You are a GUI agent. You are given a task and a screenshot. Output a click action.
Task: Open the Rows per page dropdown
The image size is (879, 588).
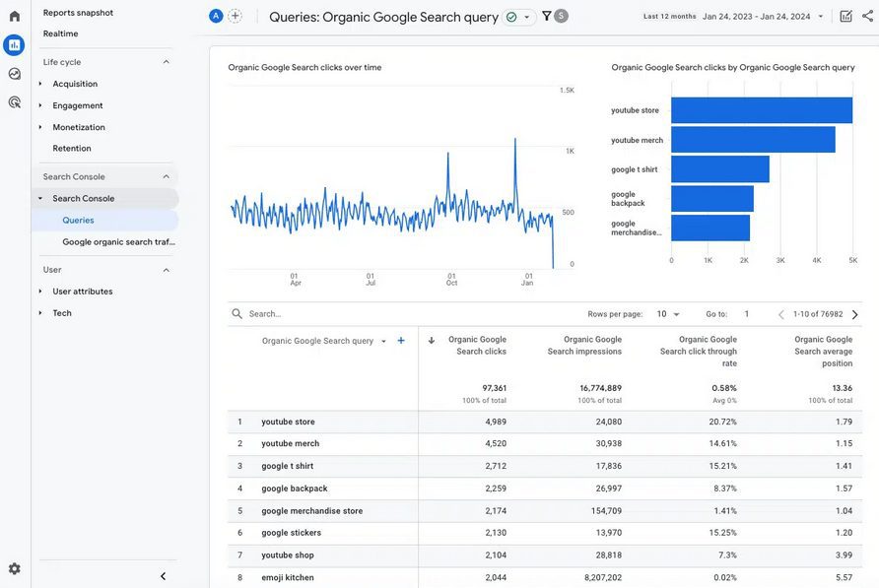click(668, 314)
